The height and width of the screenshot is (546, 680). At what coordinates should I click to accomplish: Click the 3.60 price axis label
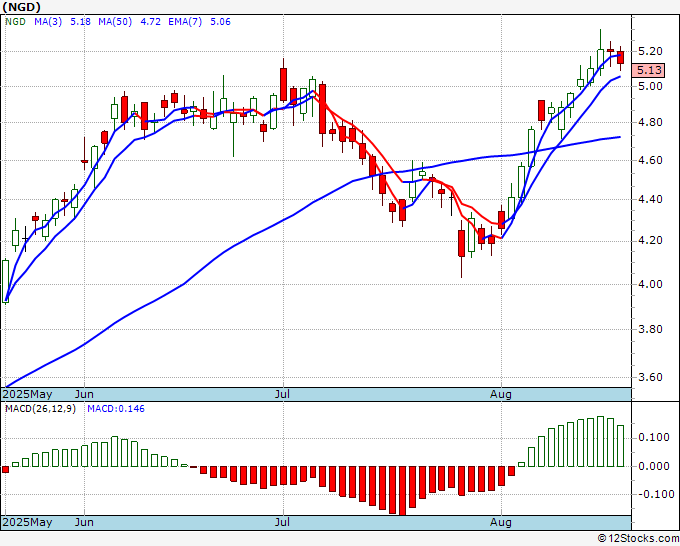tap(650, 377)
